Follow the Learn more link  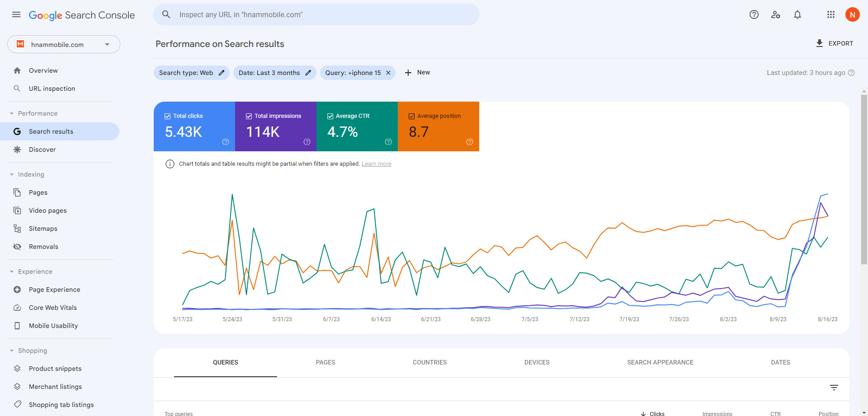[x=376, y=164]
